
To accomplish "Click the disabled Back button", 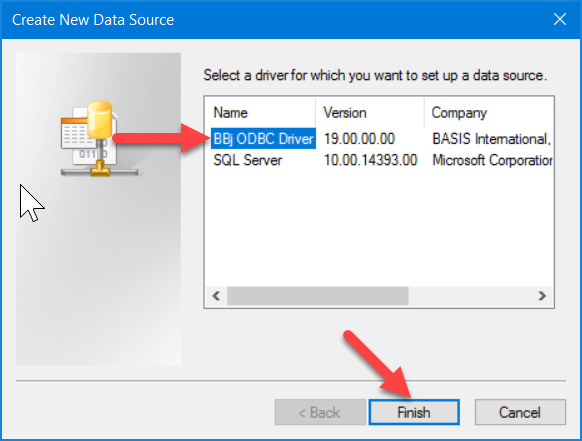I will pyautogui.click(x=320, y=412).
